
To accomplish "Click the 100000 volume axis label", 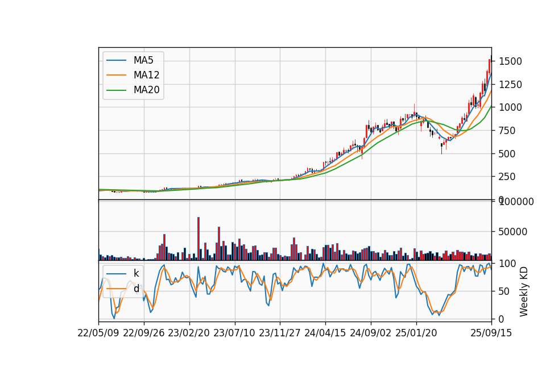I will pyautogui.click(x=516, y=202).
